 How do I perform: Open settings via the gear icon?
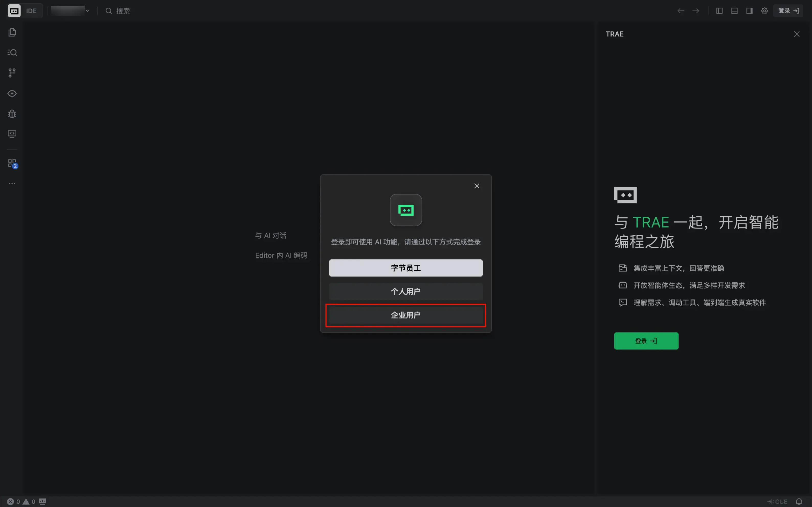(x=764, y=11)
